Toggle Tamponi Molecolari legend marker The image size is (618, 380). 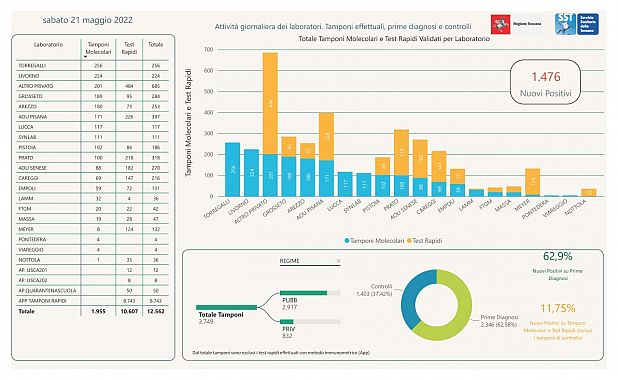click(x=347, y=240)
